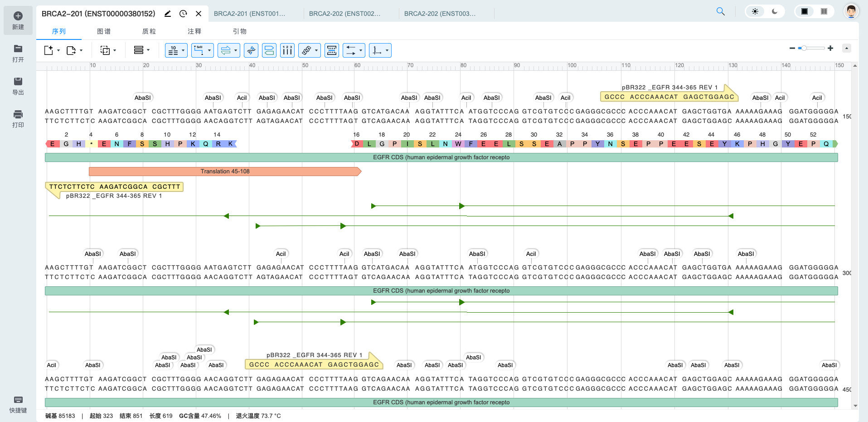Viewport: 868px width, 422px height.
Task: Click the export-file toolbar icon
Action: (71, 50)
